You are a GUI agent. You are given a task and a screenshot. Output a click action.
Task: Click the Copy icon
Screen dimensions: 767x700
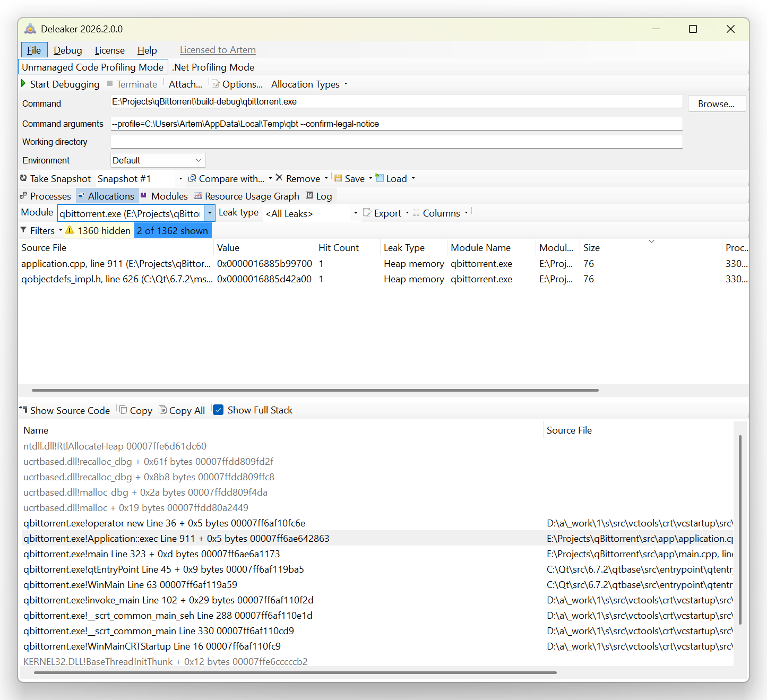(123, 410)
